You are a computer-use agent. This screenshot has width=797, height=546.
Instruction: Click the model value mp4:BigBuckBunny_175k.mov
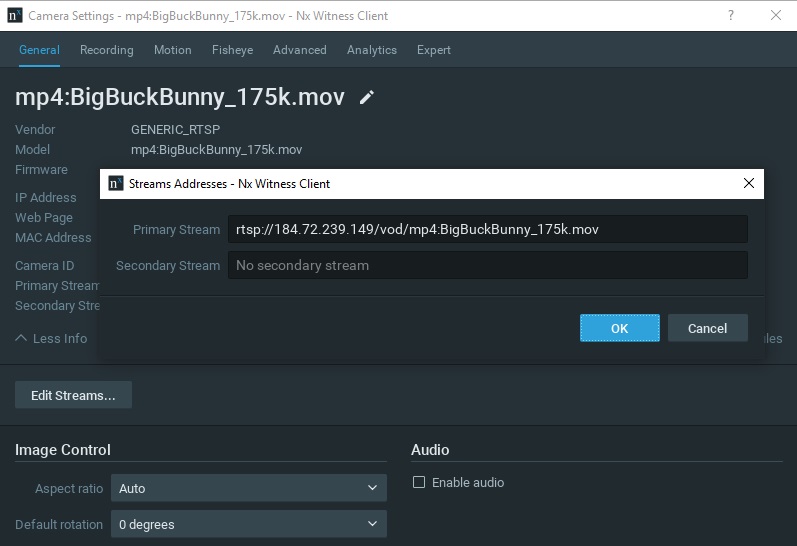(x=217, y=149)
